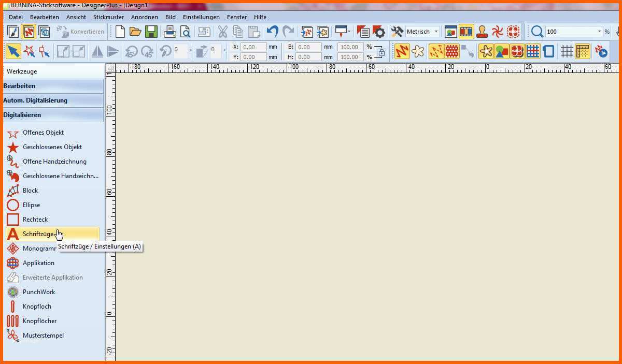
Task: Toggle needle points display icon
Action: tap(436, 51)
